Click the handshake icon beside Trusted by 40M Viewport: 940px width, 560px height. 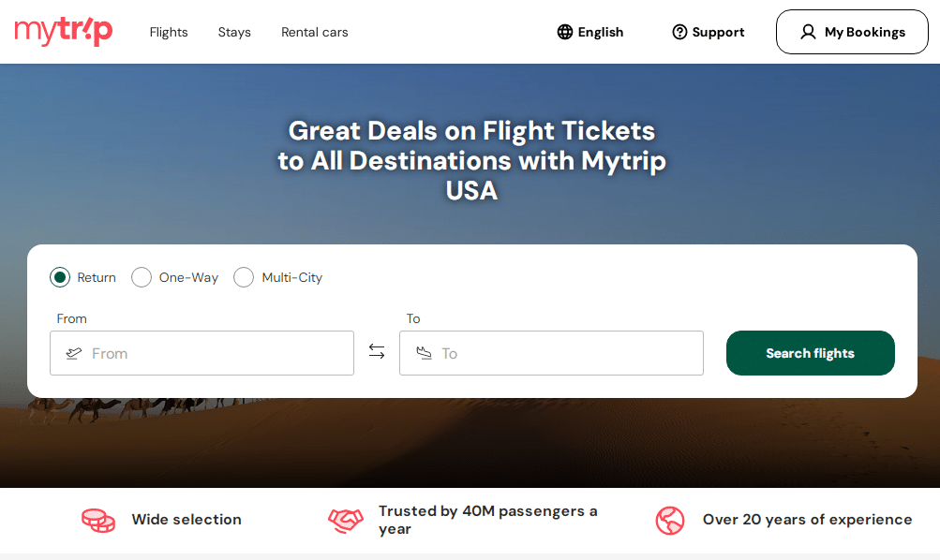pos(346,520)
